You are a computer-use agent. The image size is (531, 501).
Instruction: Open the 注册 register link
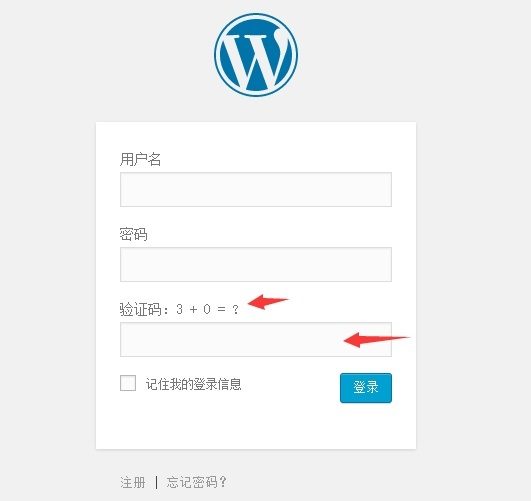pos(133,482)
